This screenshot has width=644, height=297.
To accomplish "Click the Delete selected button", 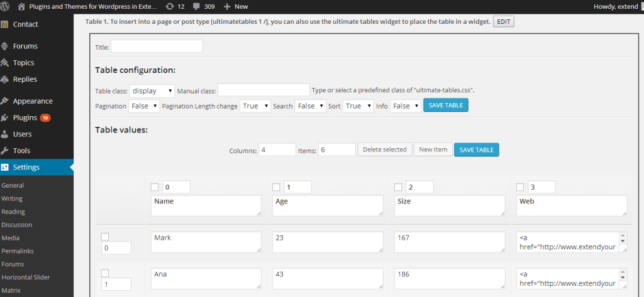I will coord(385,149).
